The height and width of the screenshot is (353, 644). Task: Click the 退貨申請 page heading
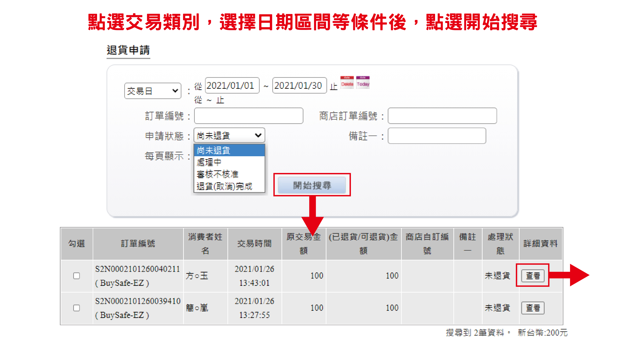[x=128, y=50]
